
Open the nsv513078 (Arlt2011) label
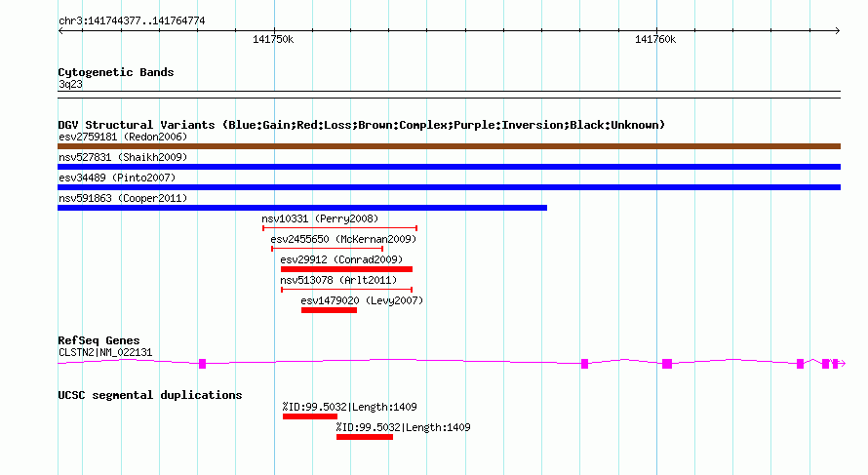point(338,280)
